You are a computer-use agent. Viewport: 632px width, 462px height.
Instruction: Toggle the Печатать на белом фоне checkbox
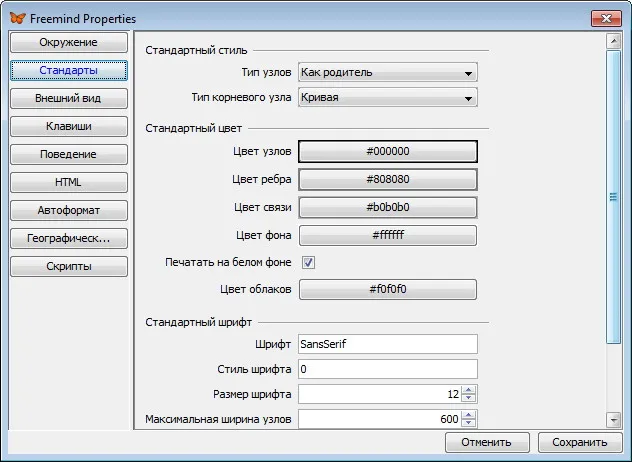[308, 262]
